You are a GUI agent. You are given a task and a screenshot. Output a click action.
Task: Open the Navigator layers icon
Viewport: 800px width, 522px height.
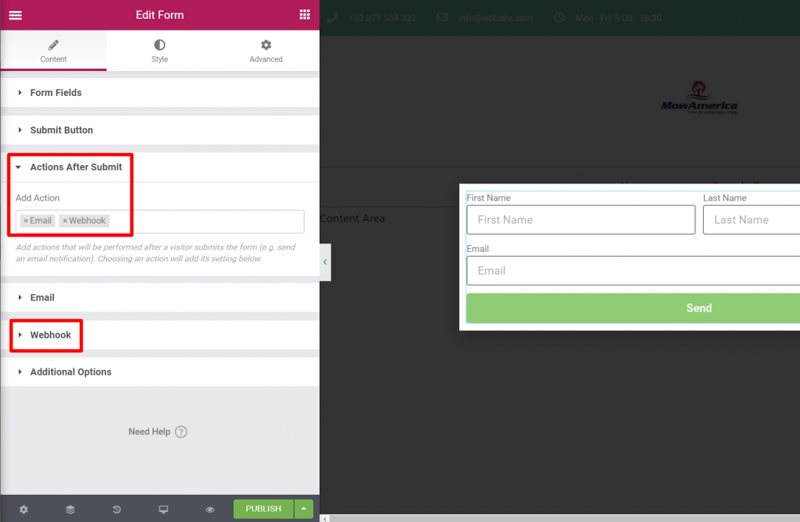[x=70, y=509]
